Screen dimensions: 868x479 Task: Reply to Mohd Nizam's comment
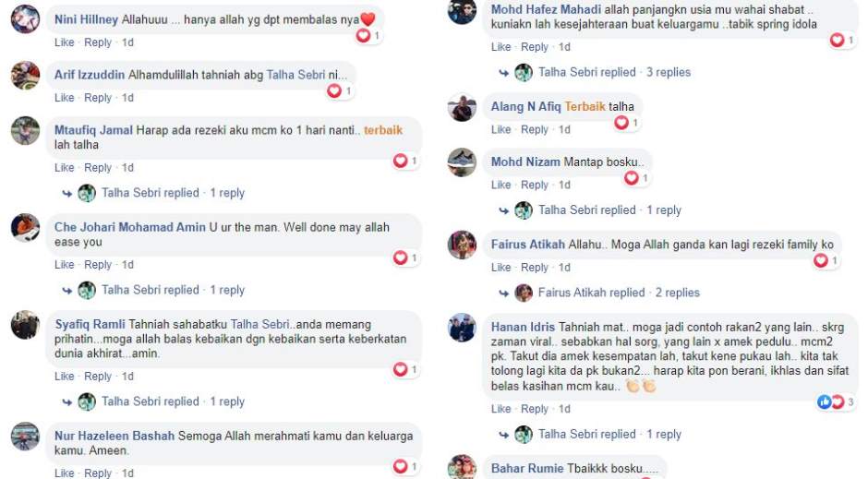(x=535, y=185)
